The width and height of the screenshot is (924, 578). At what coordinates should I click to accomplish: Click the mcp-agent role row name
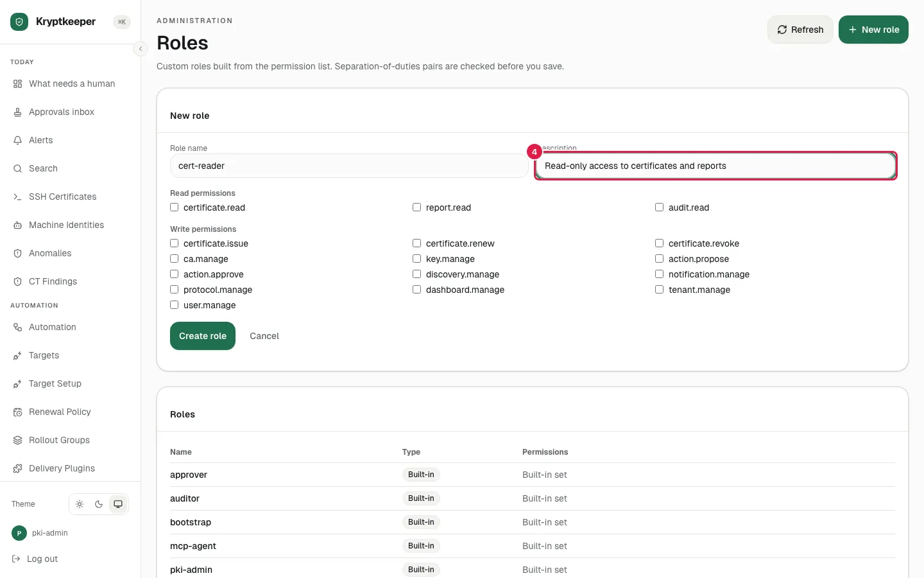[x=193, y=546]
